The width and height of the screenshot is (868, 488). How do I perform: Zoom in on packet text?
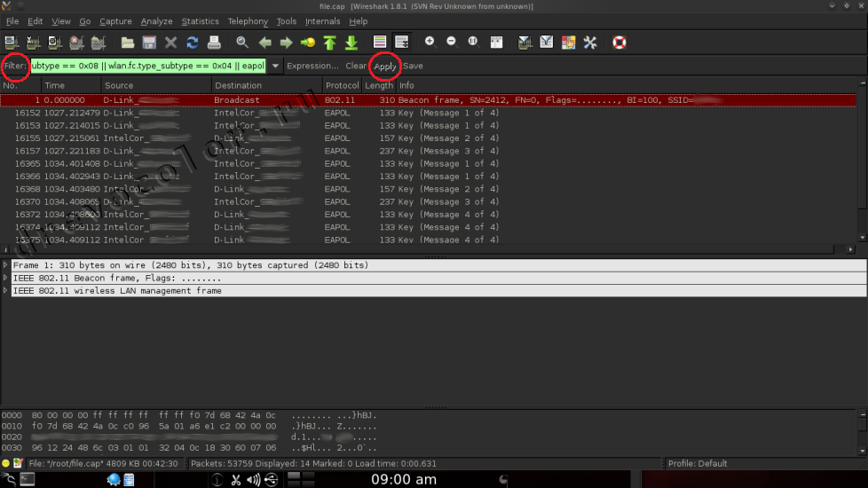coord(430,42)
